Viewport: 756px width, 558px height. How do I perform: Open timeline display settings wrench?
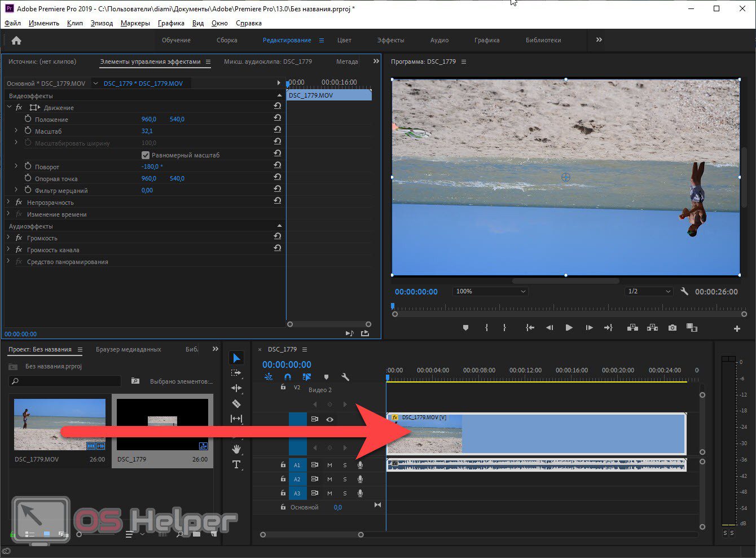345,377
